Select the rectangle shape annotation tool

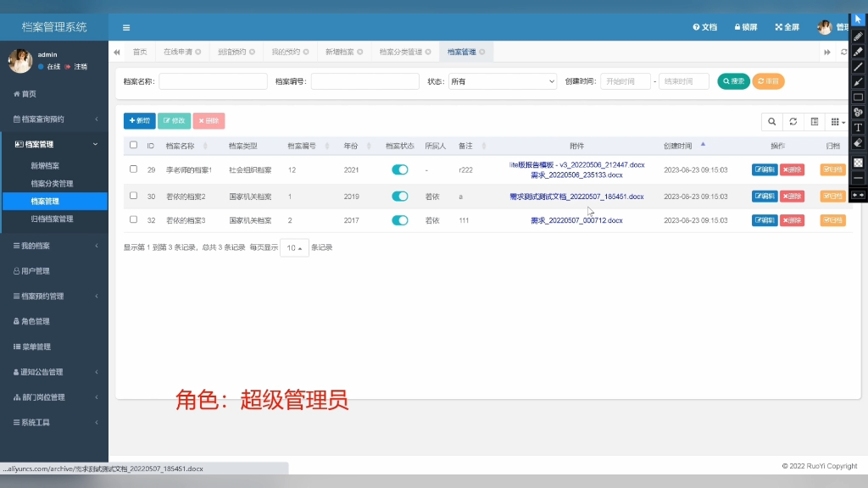pyautogui.click(x=858, y=97)
